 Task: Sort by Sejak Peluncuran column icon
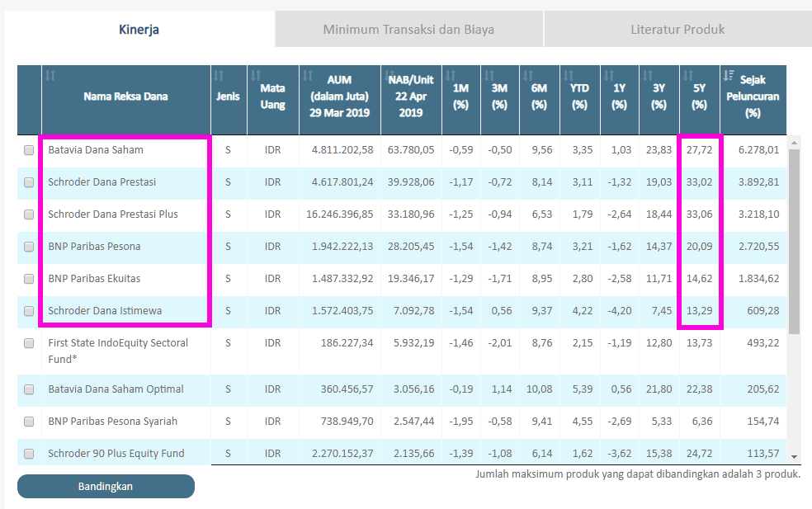pos(729,75)
